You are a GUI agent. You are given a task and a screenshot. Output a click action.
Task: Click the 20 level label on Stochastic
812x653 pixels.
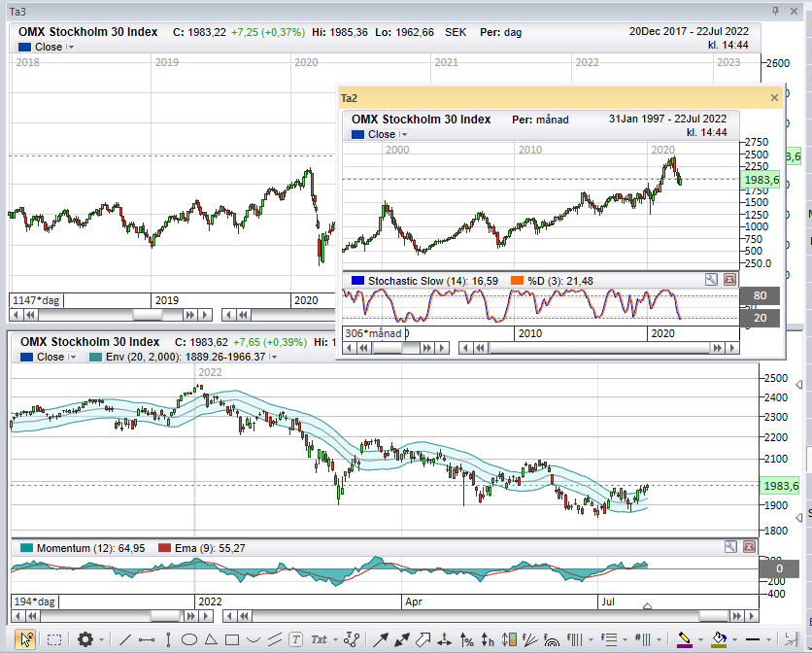pos(760,318)
